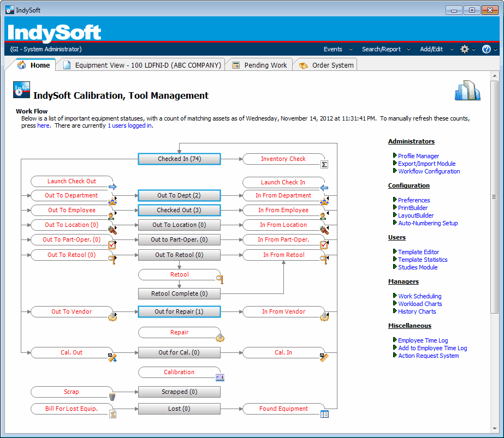Screen dimensions: 504x438
Task: Open the Profile Manager link
Action: coord(418,156)
